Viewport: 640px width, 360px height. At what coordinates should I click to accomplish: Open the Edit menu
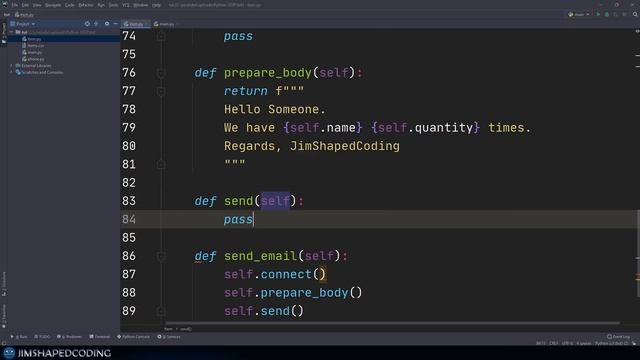(25, 5)
